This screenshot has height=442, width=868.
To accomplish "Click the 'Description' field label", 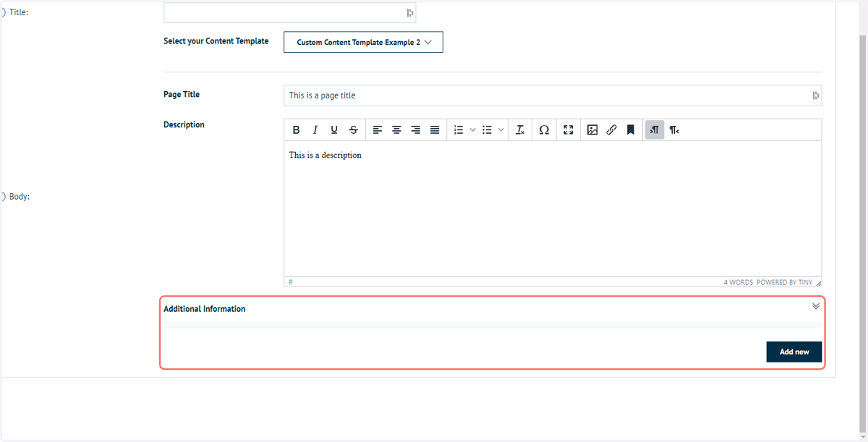I will (x=184, y=124).
